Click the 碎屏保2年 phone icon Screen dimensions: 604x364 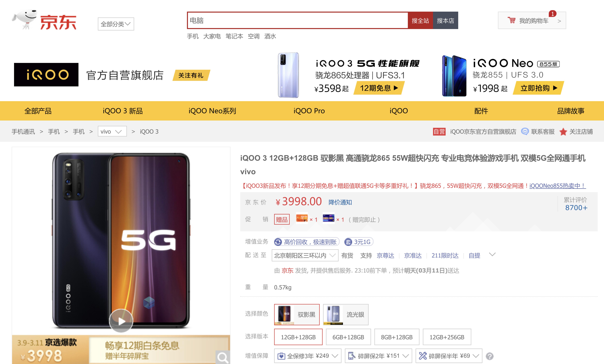click(x=352, y=356)
